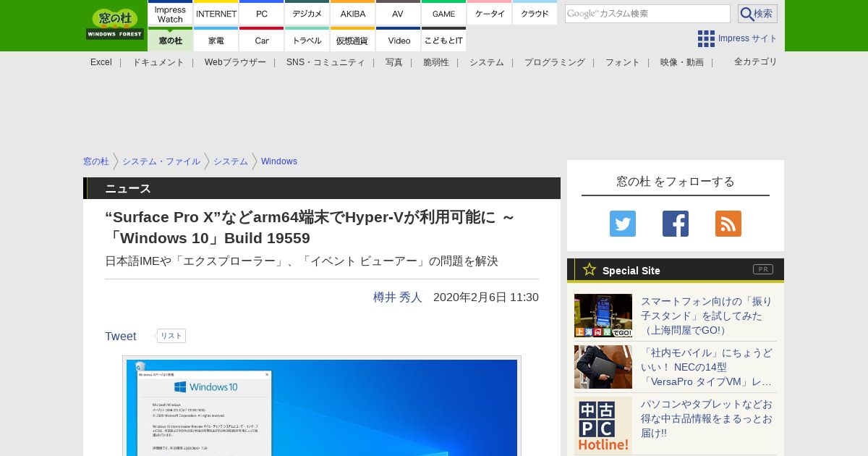Open the フォント category

pos(623,62)
